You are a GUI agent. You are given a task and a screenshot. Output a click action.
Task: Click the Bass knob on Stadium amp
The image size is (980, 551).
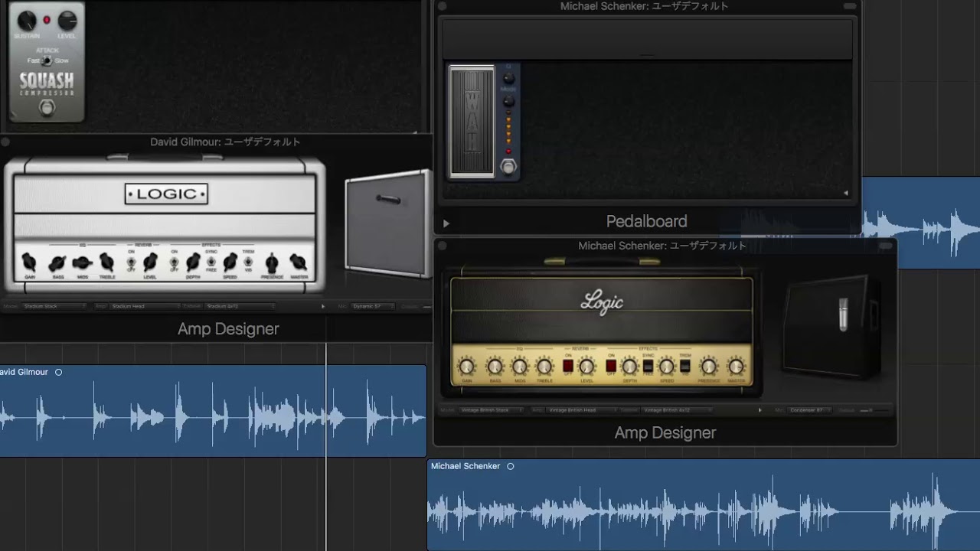point(57,263)
